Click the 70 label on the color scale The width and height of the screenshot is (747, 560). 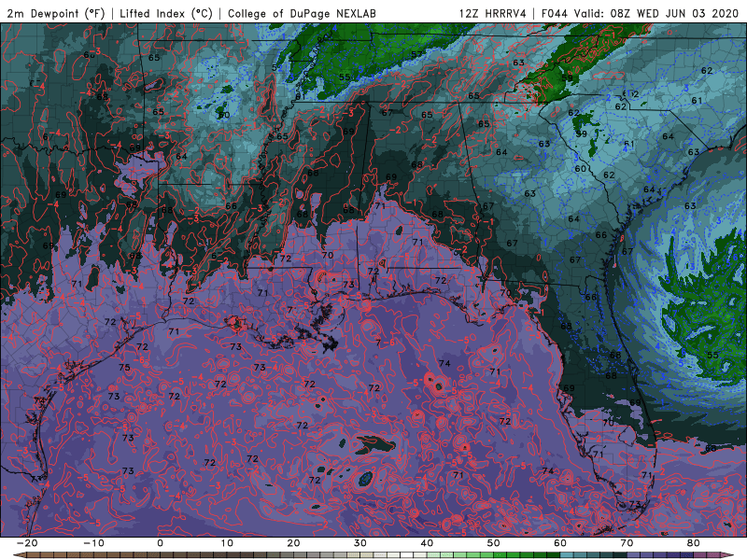pyautogui.click(x=627, y=543)
